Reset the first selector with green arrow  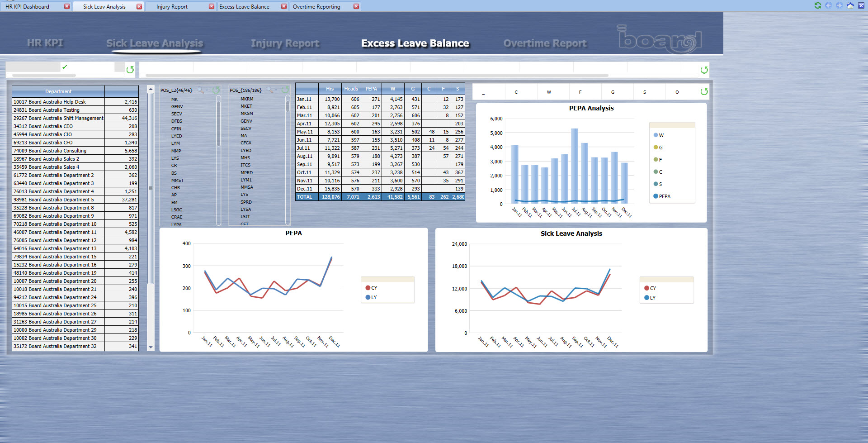click(130, 70)
